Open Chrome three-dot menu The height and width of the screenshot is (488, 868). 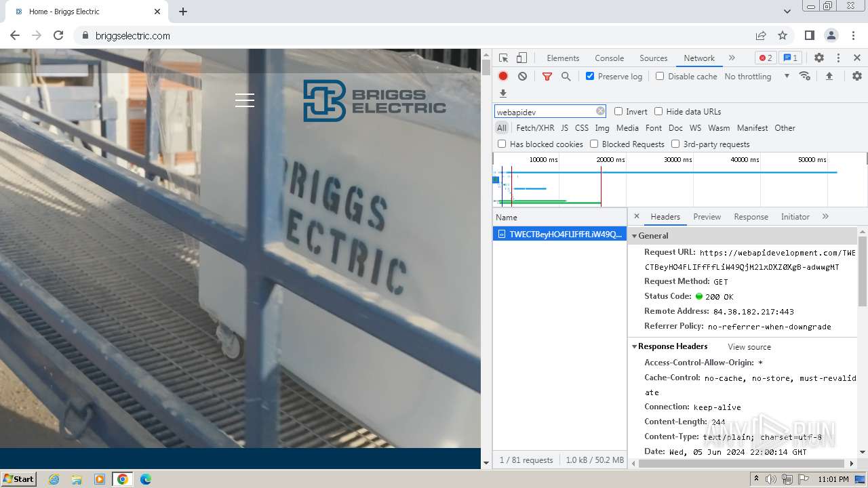[x=852, y=35]
